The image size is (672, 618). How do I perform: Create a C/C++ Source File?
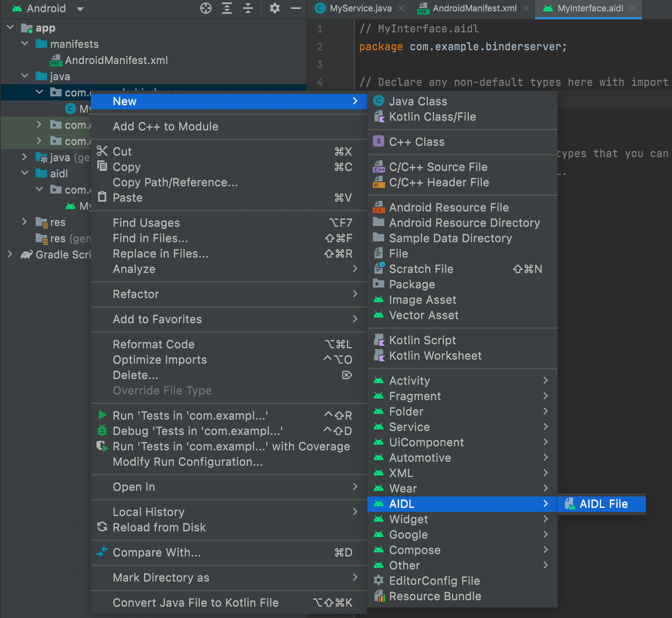pos(462,167)
